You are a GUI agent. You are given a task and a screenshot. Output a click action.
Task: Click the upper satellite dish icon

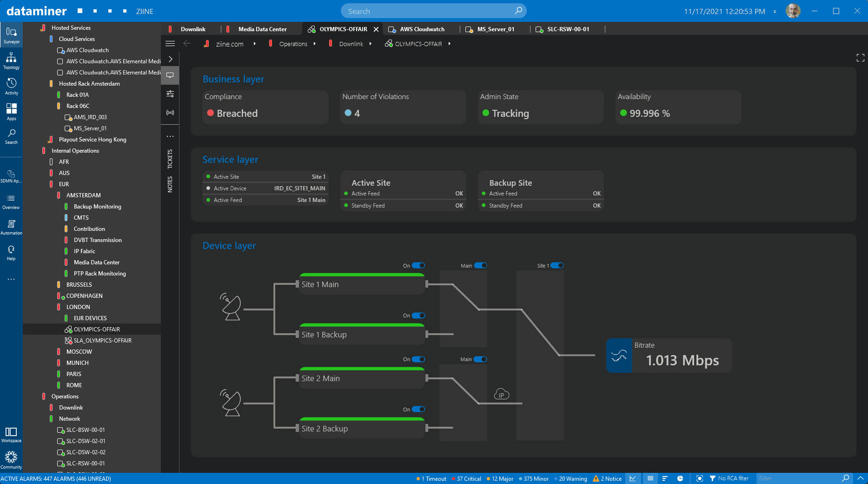tap(231, 307)
